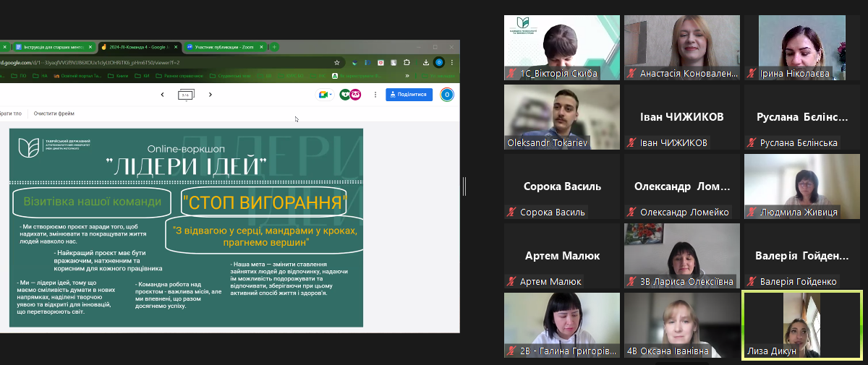Screen dimensions: 868x365
Task: Select Oleksandr Tokariev video tile
Action: click(x=562, y=117)
